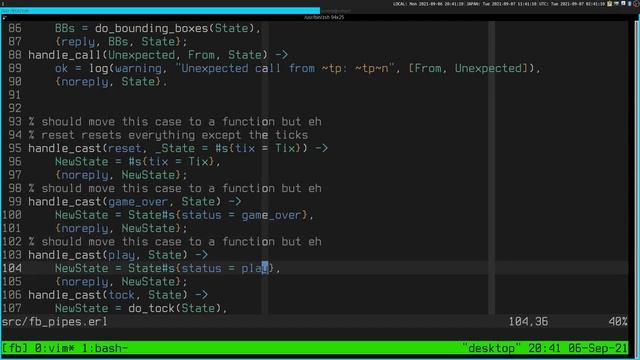Click line number 91
This screenshot has height=360, width=640.
pos(15,95)
